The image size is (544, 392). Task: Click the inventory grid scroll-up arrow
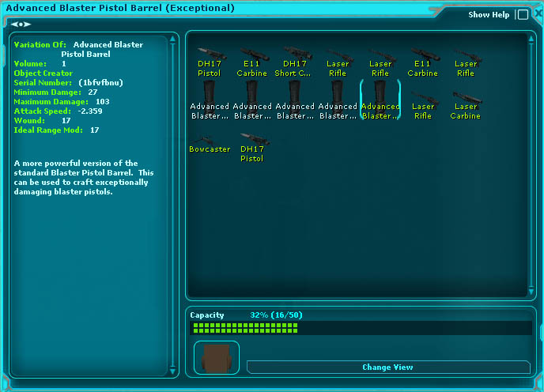tap(531, 39)
